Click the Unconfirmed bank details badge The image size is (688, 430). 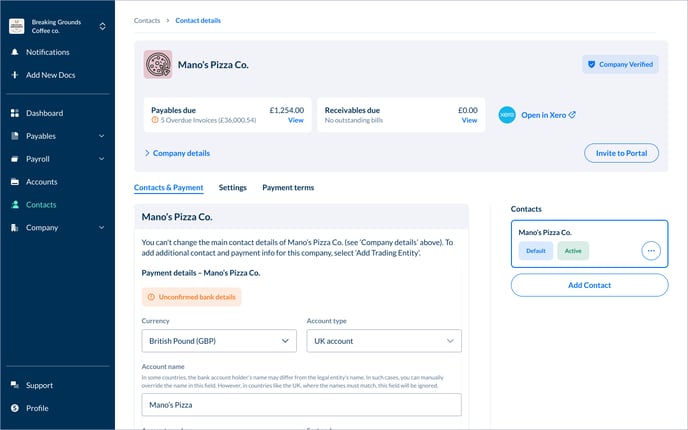tap(191, 297)
